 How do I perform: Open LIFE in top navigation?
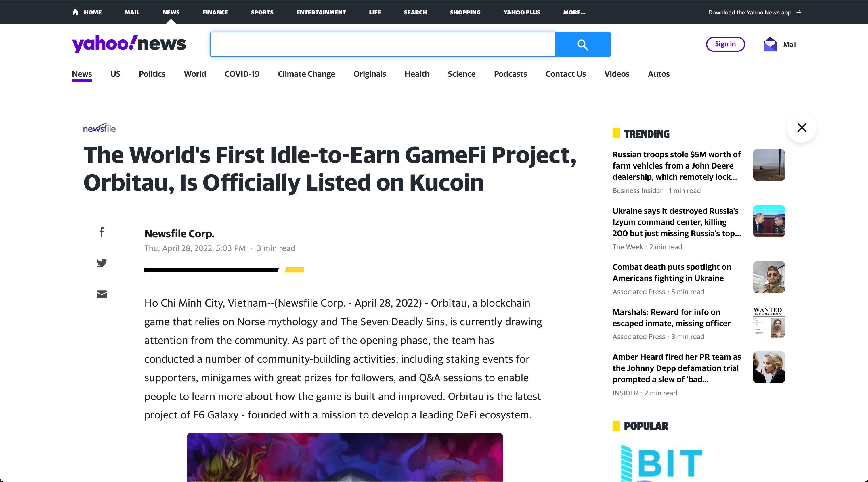[x=375, y=12]
